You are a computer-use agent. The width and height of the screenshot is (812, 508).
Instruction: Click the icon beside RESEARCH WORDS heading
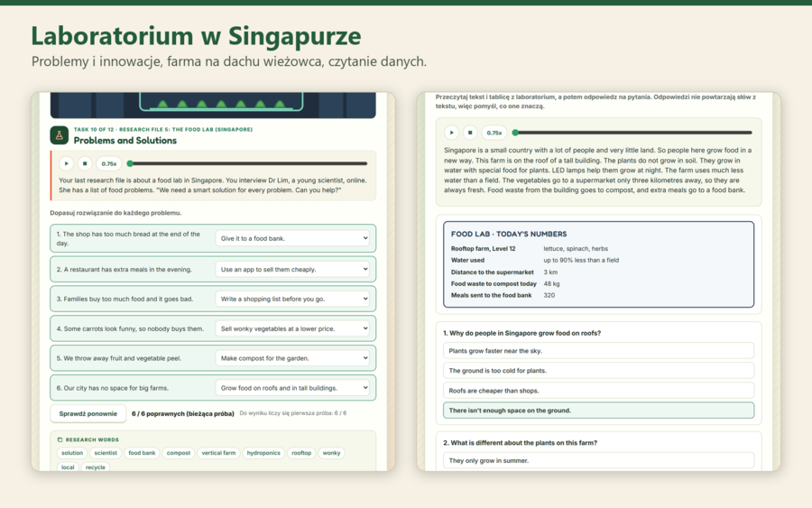tap(60, 439)
